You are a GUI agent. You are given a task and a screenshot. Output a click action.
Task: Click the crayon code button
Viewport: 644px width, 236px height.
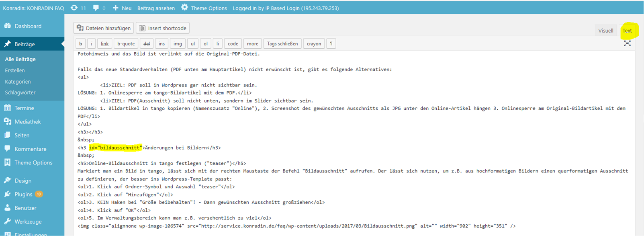click(x=314, y=44)
